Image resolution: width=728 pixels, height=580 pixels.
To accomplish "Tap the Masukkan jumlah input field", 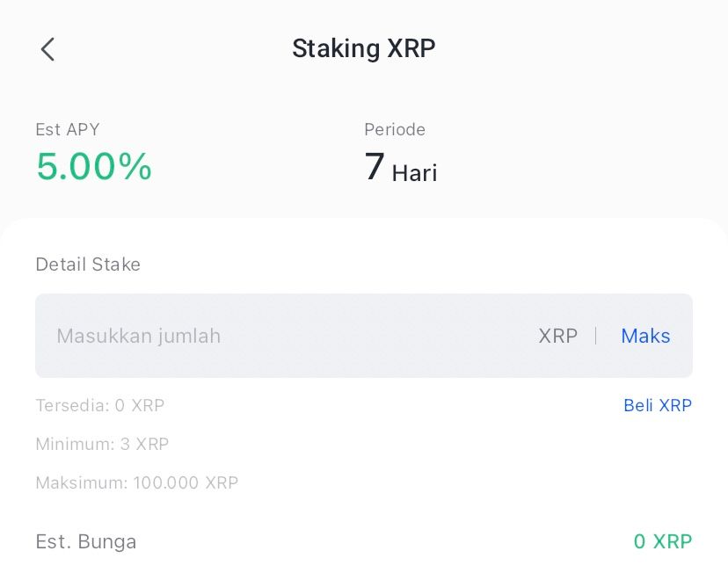I will tap(138, 336).
